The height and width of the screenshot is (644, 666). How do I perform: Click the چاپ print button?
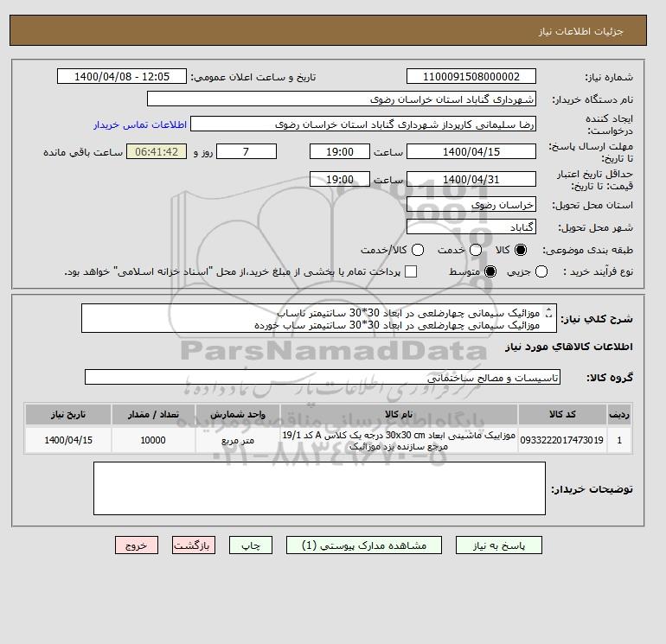tap(251, 545)
